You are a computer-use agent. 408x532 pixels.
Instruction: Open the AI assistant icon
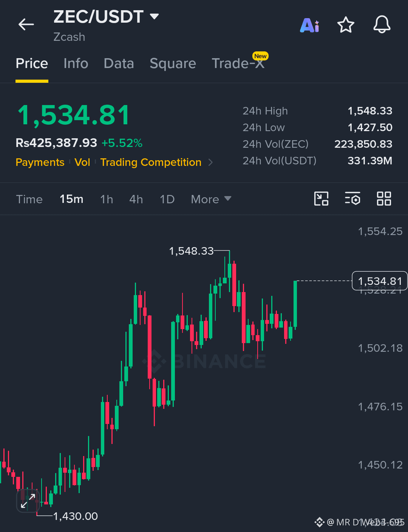(310, 25)
